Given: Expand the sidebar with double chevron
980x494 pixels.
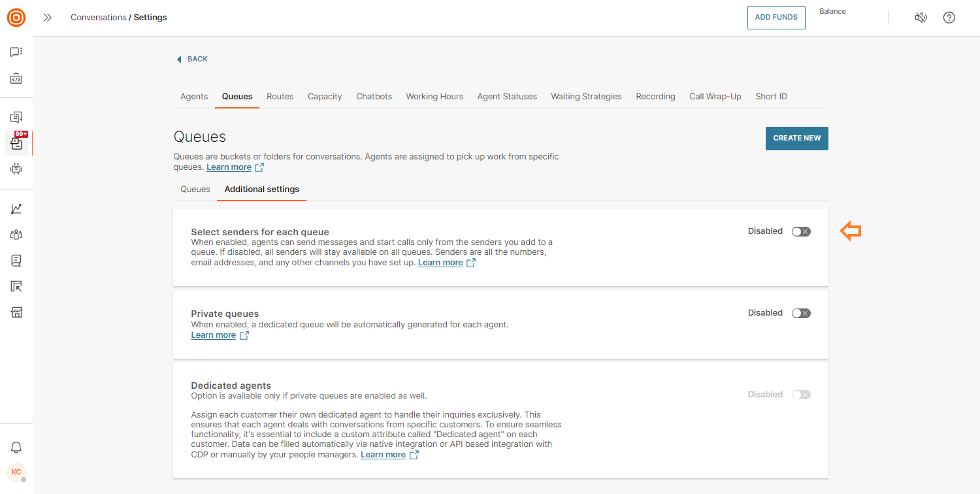Looking at the screenshot, I should coord(47,18).
